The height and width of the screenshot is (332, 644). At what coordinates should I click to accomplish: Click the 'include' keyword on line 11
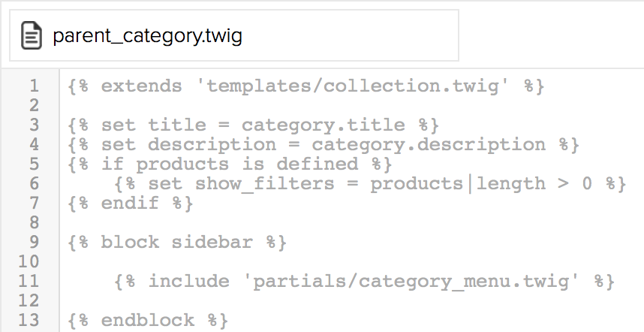pyautogui.click(x=188, y=282)
